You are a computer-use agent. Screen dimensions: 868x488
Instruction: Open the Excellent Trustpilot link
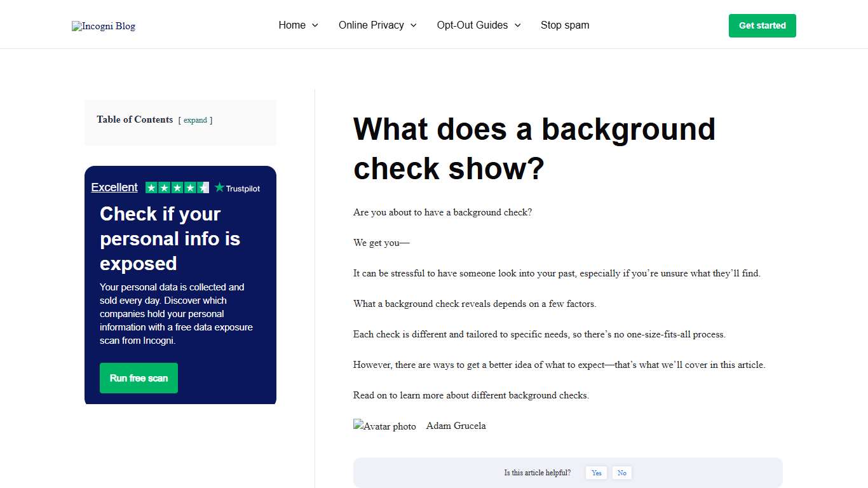(x=114, y=187)
